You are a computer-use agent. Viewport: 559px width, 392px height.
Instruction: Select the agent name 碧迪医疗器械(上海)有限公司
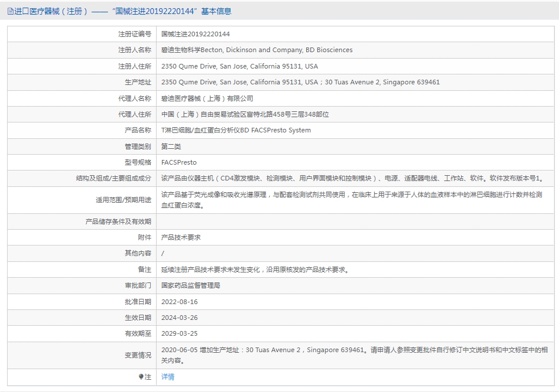click(207, 98)
